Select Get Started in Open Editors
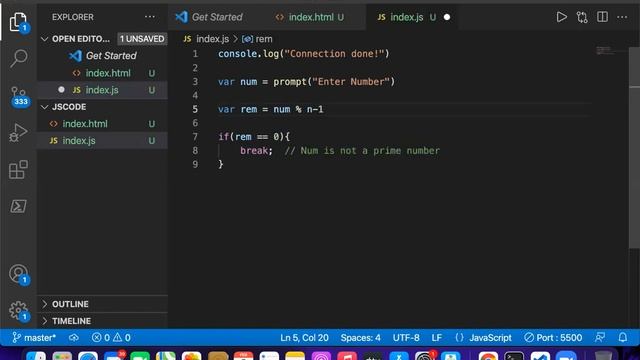 tap(102, 56)
